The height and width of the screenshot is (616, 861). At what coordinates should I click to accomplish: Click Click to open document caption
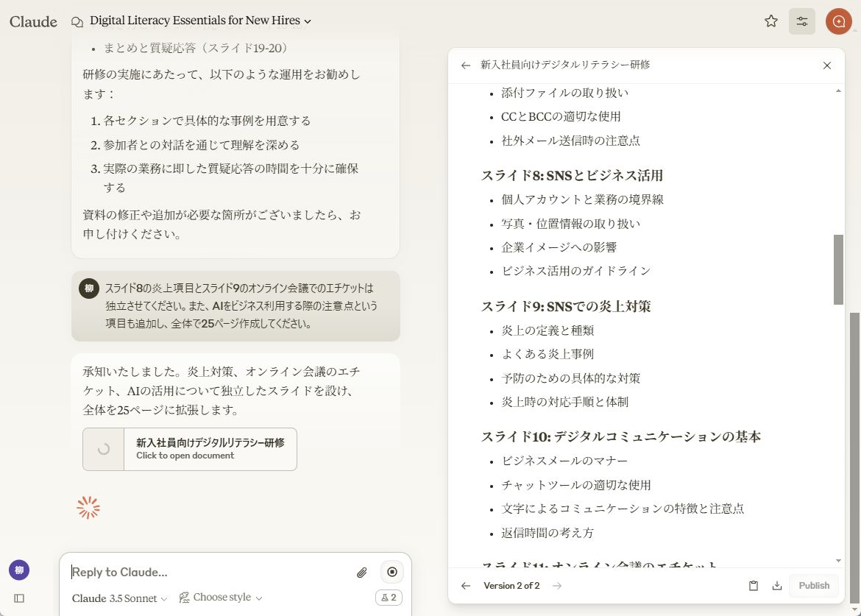[x=185, y=456]
